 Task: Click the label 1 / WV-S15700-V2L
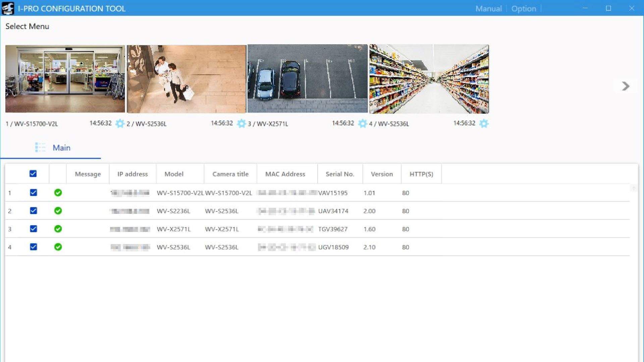point(32,124)
